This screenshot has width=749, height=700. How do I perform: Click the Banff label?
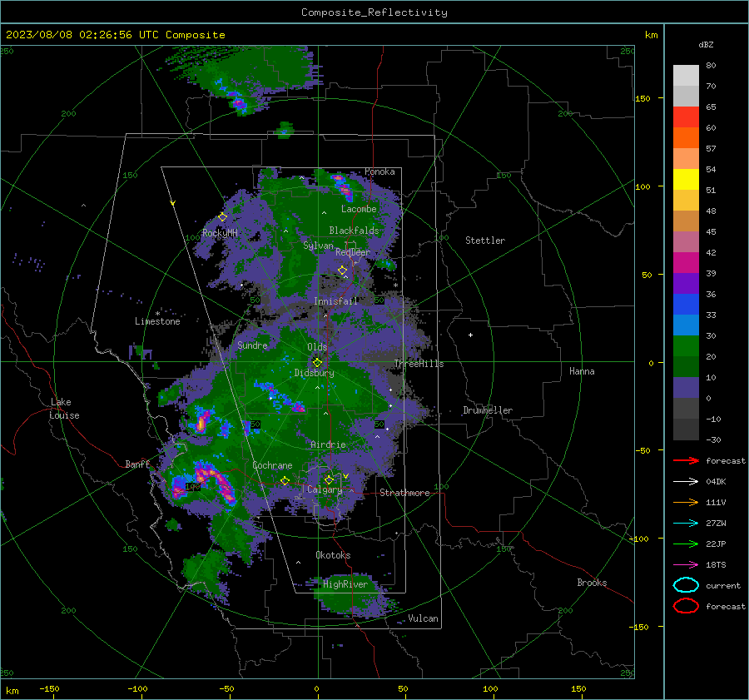pyautogui.click(x=137, y=464)
